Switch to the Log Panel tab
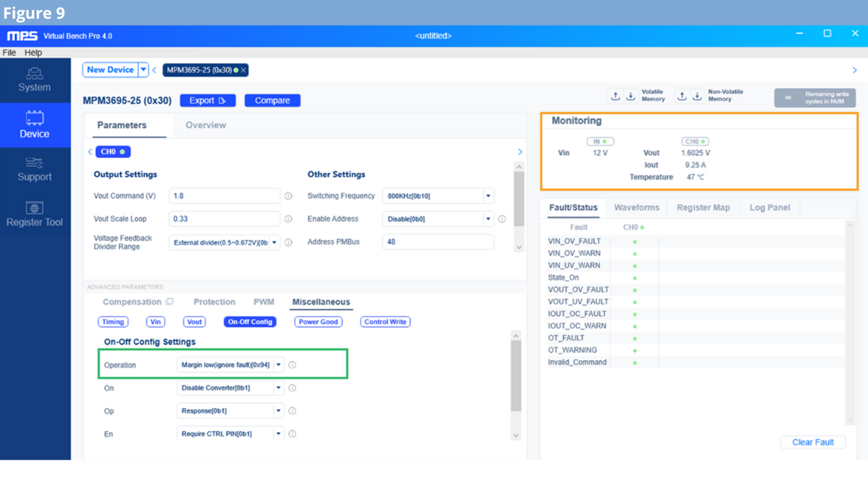This screenshot has height=489, width=868. [770, 208]
